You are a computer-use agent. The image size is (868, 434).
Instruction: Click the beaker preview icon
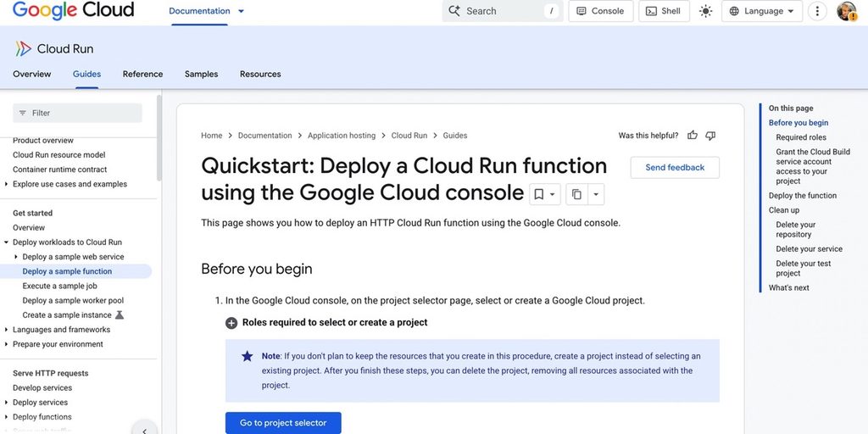119,315
